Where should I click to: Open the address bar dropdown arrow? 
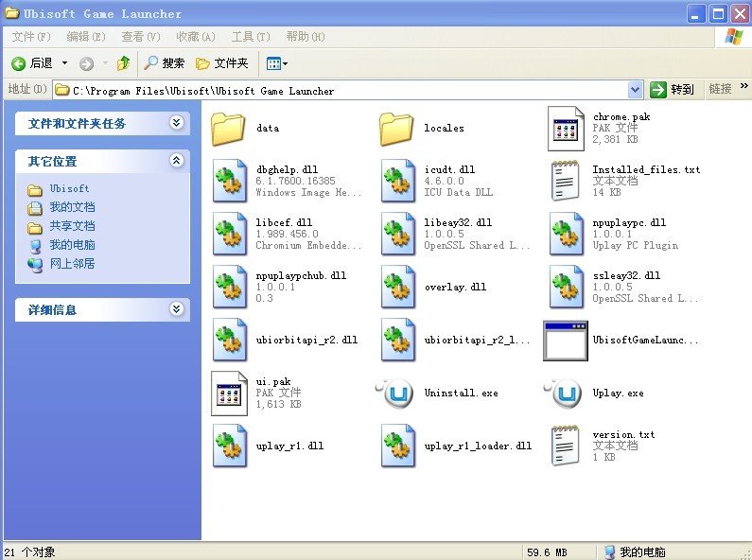pyautogui.click(x=635, y=89)
